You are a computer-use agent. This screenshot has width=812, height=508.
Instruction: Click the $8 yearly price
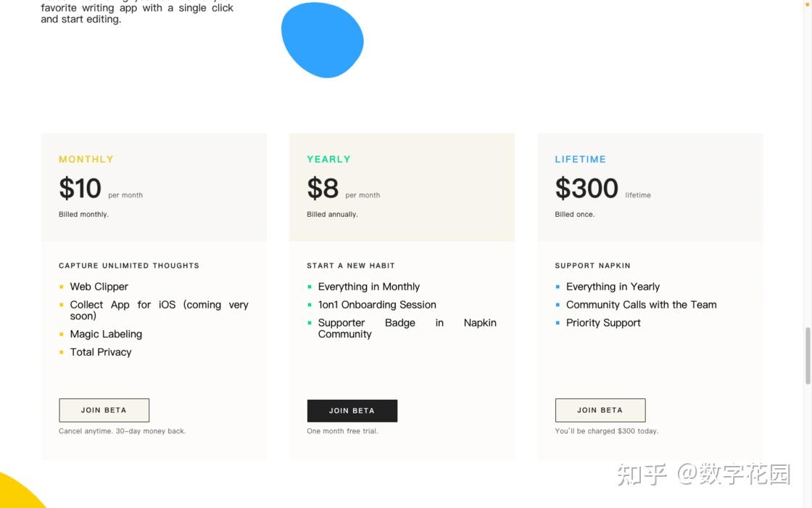[x=323, y=188]
